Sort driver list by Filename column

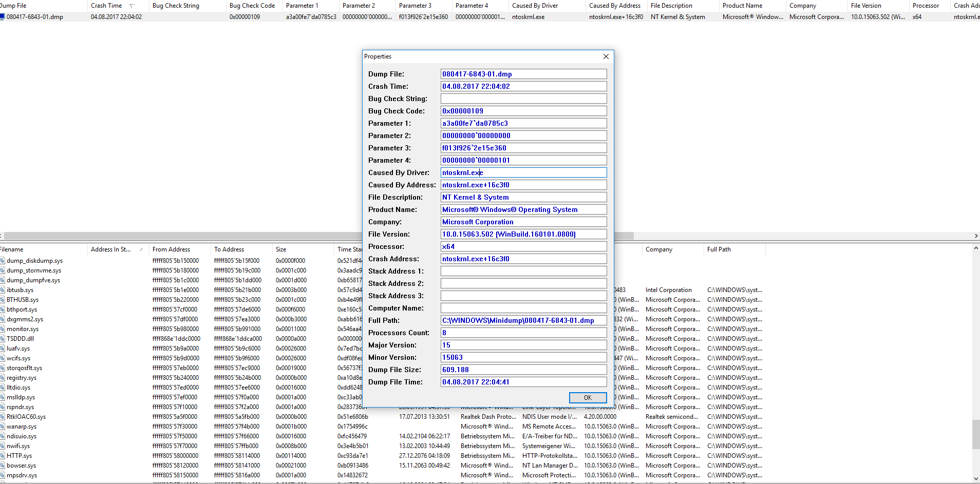coord(43,249)
